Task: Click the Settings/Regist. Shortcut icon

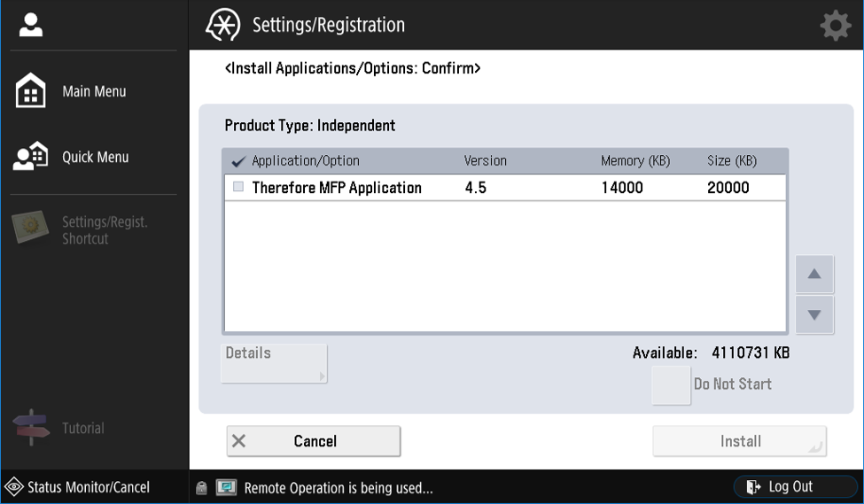Action: click(x=30, y=227)
